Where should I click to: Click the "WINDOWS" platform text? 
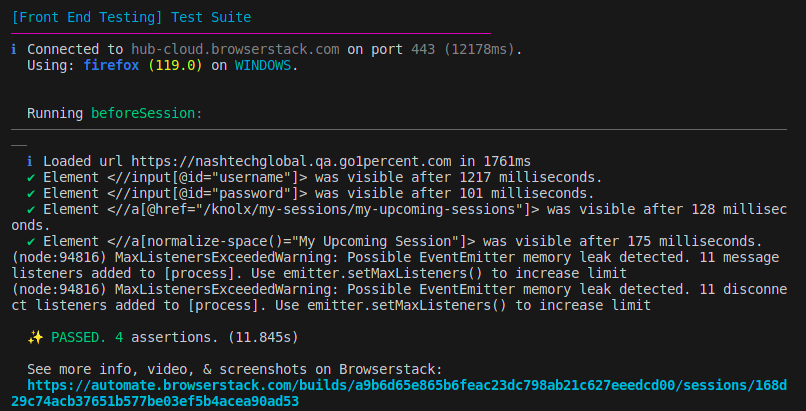pos(266,65)
